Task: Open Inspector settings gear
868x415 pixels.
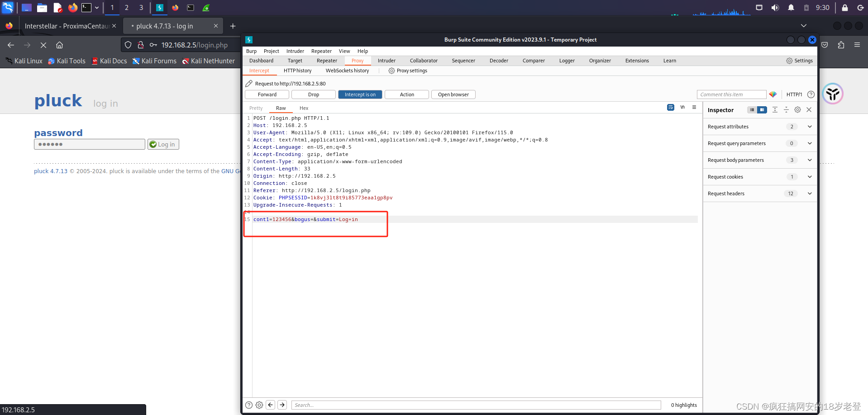Action: tap(797, 110)
